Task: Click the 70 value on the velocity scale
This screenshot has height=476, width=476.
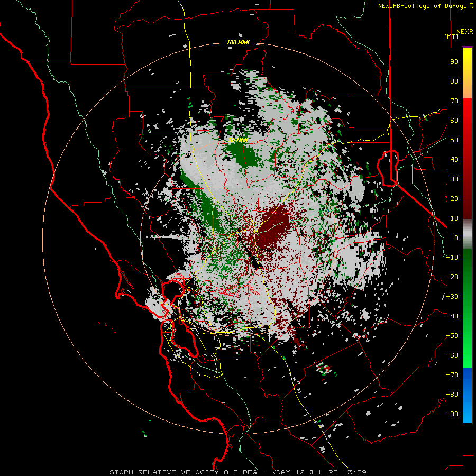Action: point(454,101)
